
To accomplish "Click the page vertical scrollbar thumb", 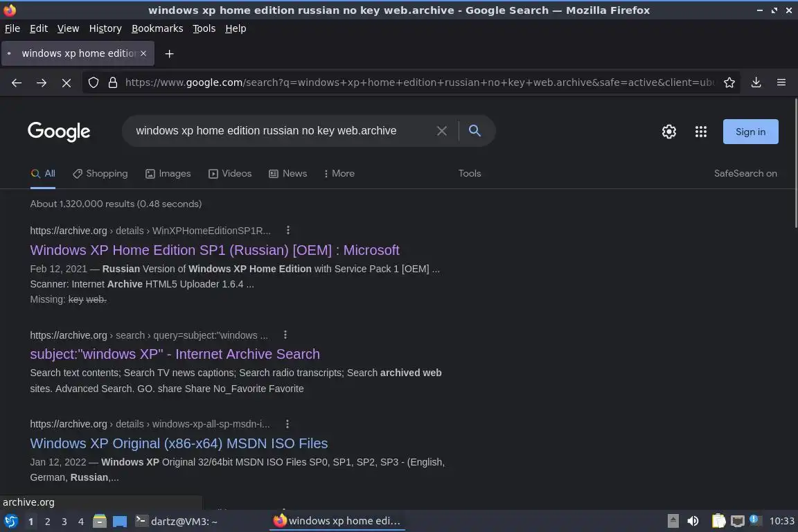I will point(795,163).
